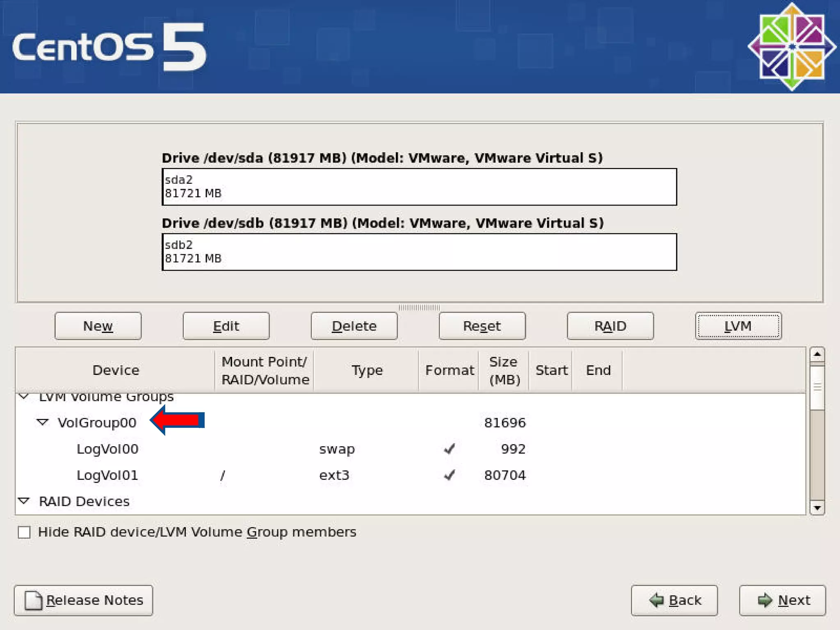The image size is (840, 630).
Task: Click the green Back arrow icon
Action: 657,600
